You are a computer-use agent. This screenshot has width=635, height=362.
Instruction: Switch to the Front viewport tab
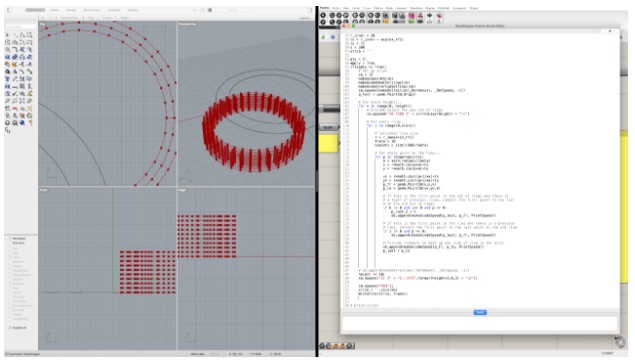pos(107,18)
